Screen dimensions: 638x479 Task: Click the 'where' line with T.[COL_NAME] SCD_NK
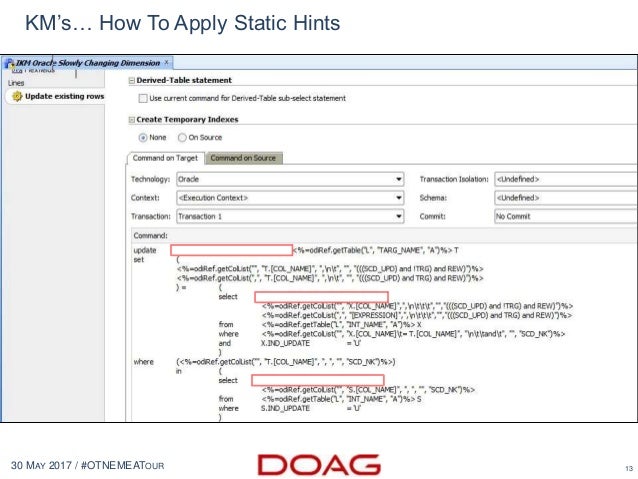[x=286, y=362]
